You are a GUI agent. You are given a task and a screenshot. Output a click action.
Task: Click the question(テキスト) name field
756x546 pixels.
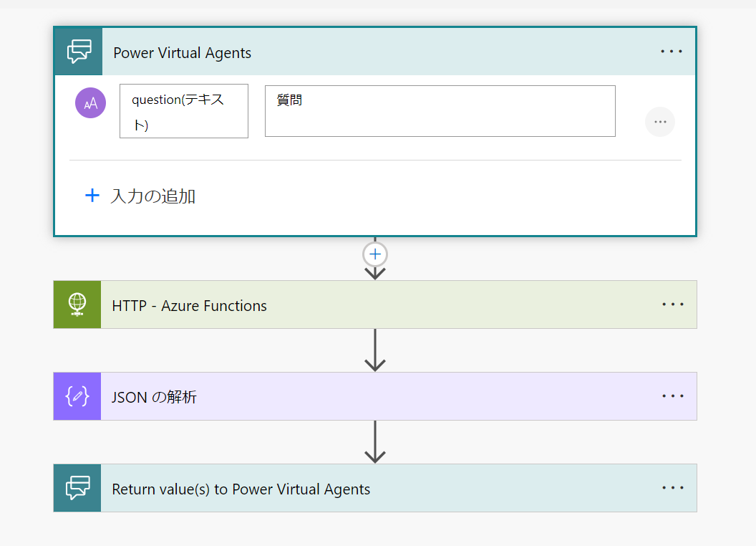point(184,111)
